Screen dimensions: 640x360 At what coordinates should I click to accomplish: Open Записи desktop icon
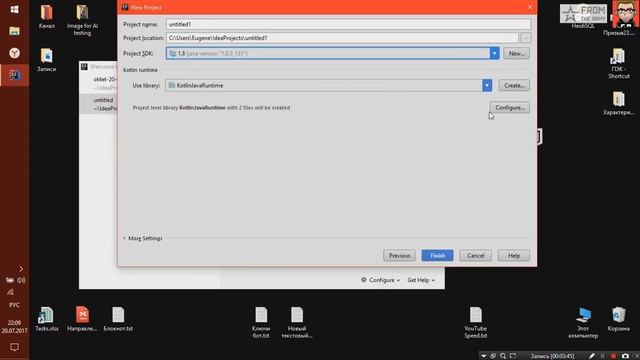click(x=47, y=60)
